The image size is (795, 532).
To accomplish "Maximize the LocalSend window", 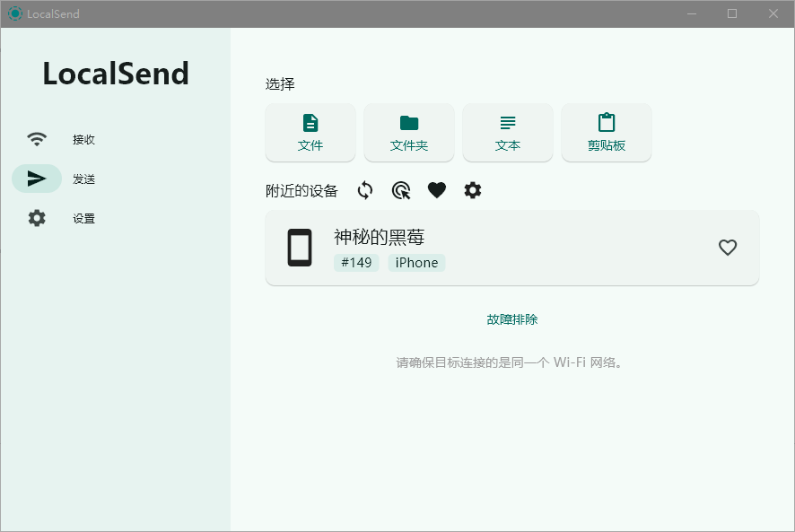I will (x=732, y=13).
